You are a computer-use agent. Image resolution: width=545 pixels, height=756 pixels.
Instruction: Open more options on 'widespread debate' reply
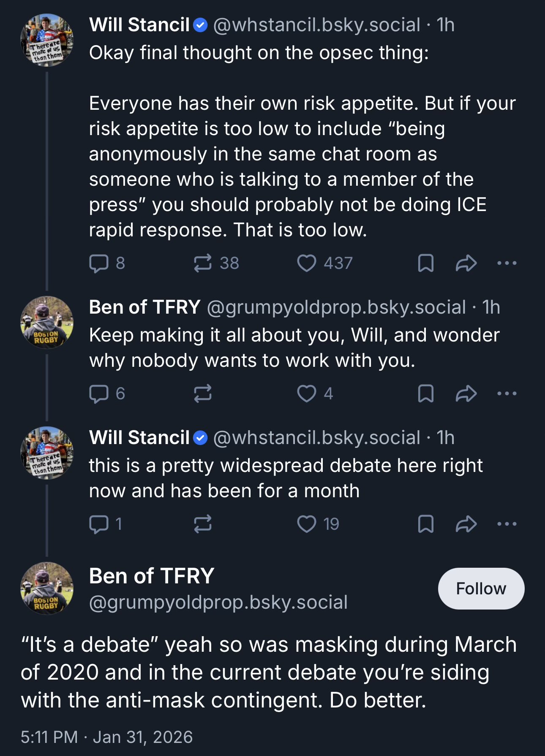tap(507, 524)
